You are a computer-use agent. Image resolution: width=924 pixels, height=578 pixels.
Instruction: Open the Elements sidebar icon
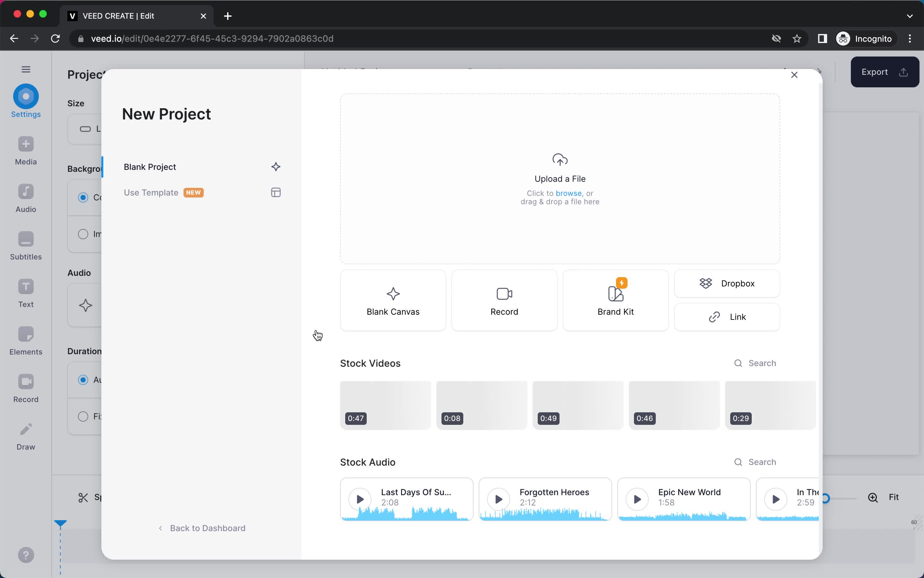26,334
